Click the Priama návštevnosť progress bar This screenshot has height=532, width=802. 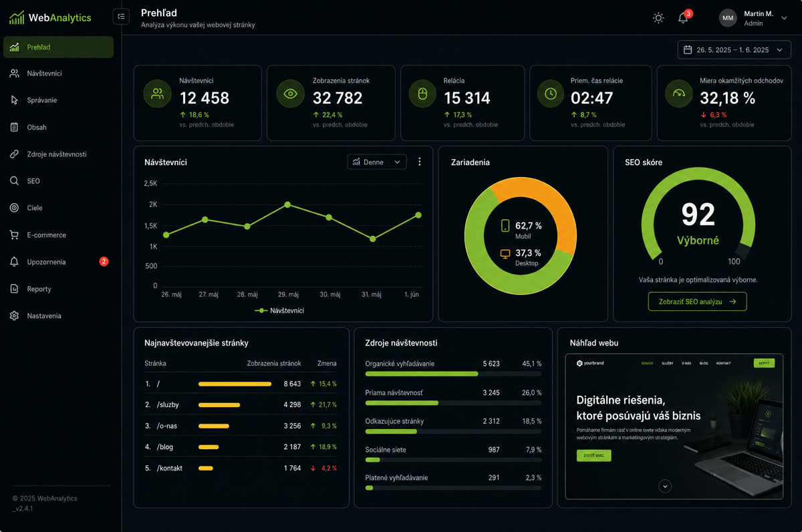click(453, 403)
